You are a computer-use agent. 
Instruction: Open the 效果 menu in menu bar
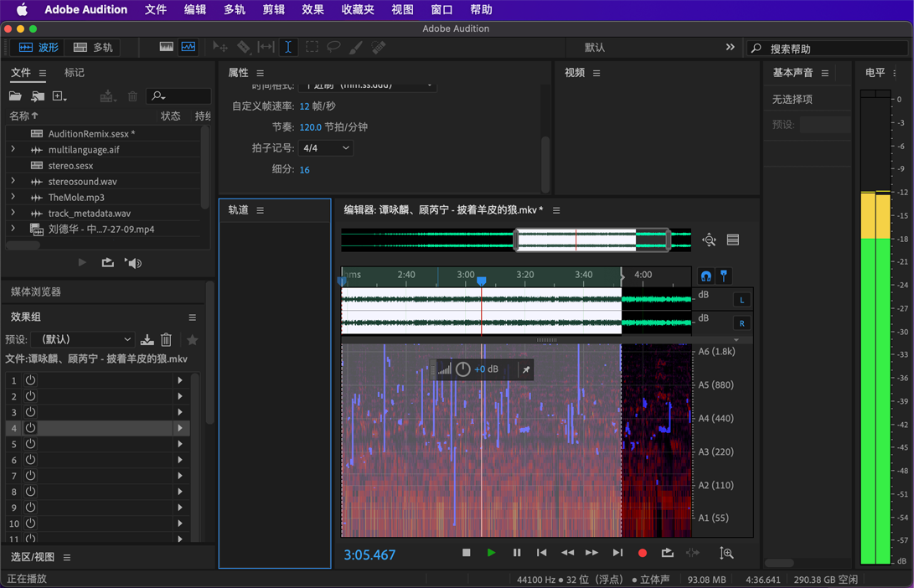tap(312, 10)
